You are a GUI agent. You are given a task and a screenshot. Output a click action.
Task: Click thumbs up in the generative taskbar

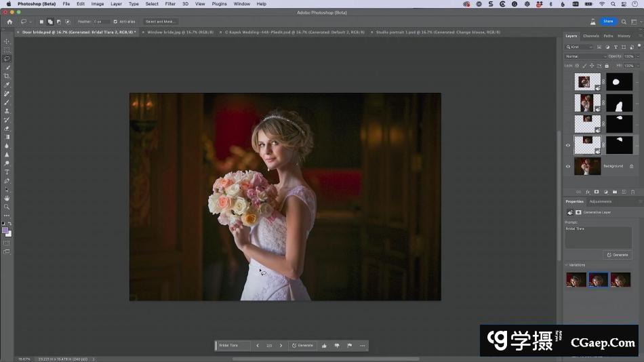coord(324,346)
